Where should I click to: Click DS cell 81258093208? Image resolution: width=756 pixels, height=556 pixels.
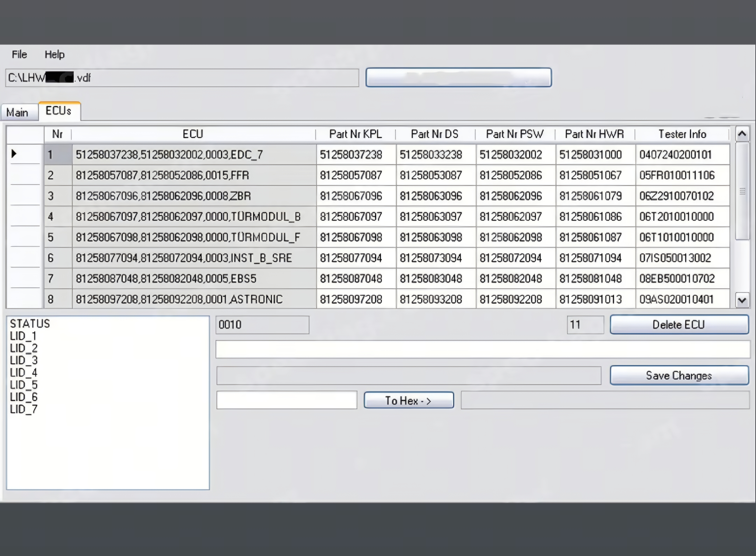(436, 299)
